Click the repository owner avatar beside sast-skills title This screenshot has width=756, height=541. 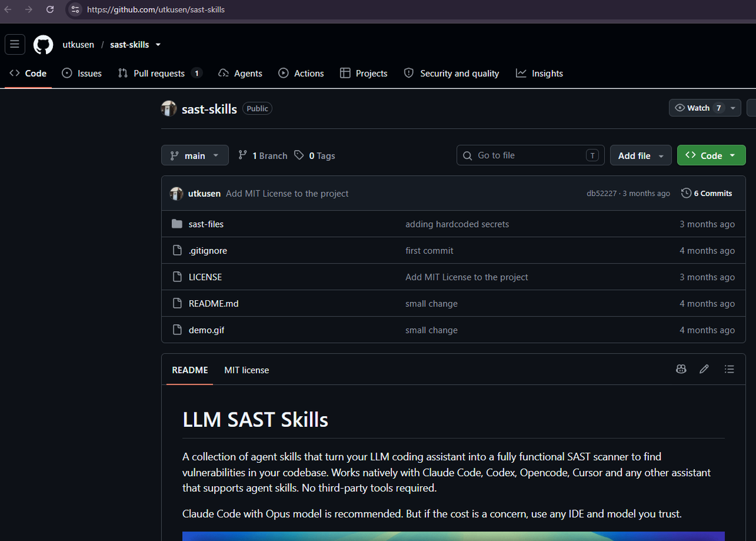click(x=169, y=108)
